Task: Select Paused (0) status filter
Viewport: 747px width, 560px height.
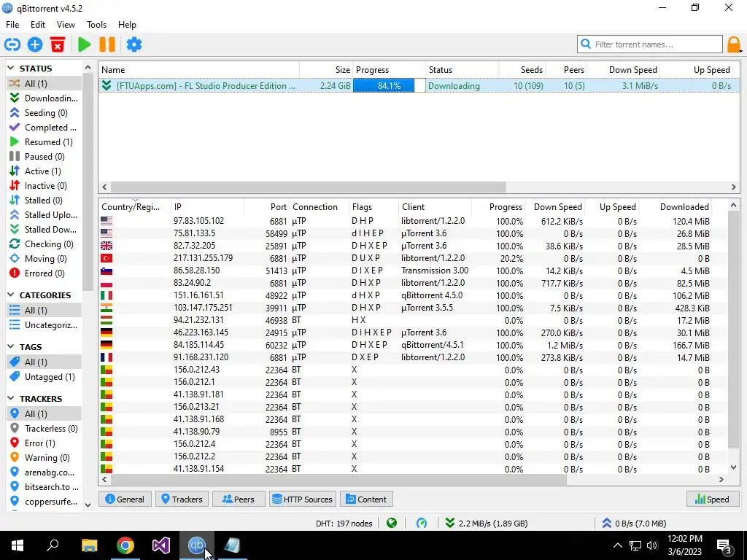Action: pos(44,157)
